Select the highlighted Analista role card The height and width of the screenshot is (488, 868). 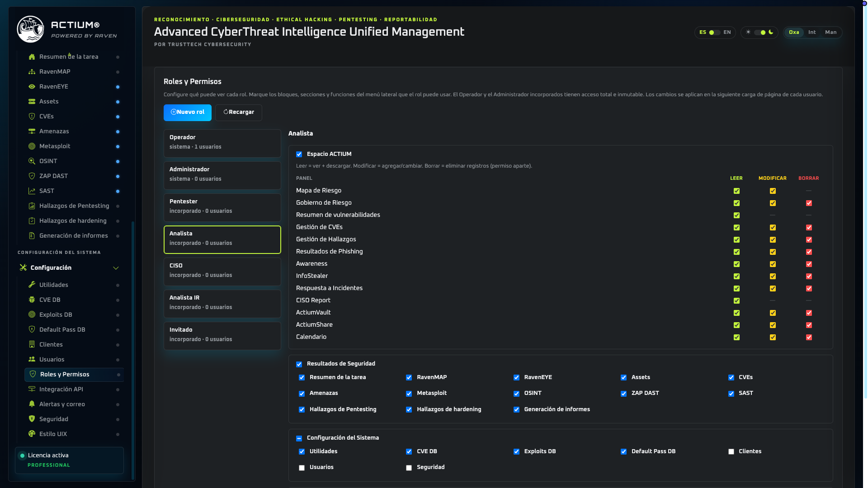[x=222, y=239]
